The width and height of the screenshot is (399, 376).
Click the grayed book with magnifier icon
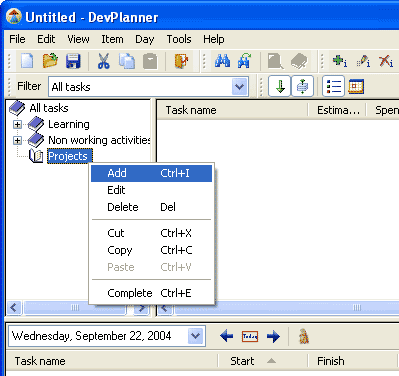275,61
